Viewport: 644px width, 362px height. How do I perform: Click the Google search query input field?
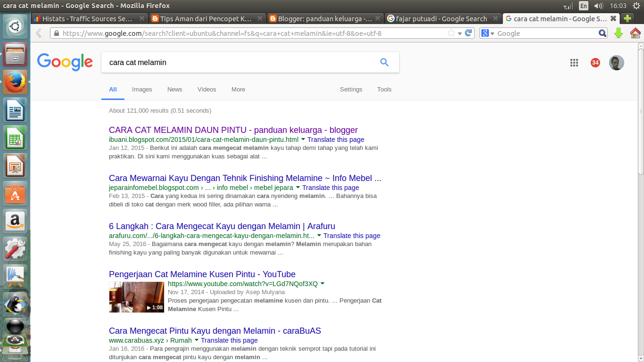coord(240,62)
